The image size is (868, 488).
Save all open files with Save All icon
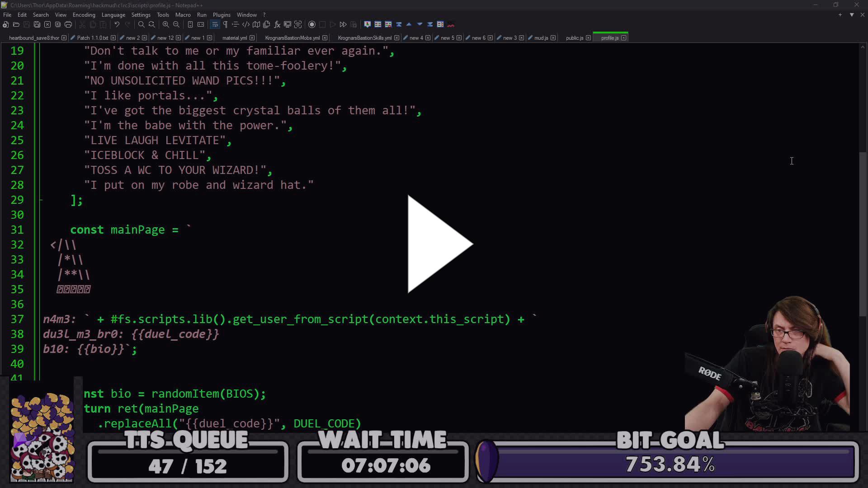pyautogui.click(x=37, y=24)
